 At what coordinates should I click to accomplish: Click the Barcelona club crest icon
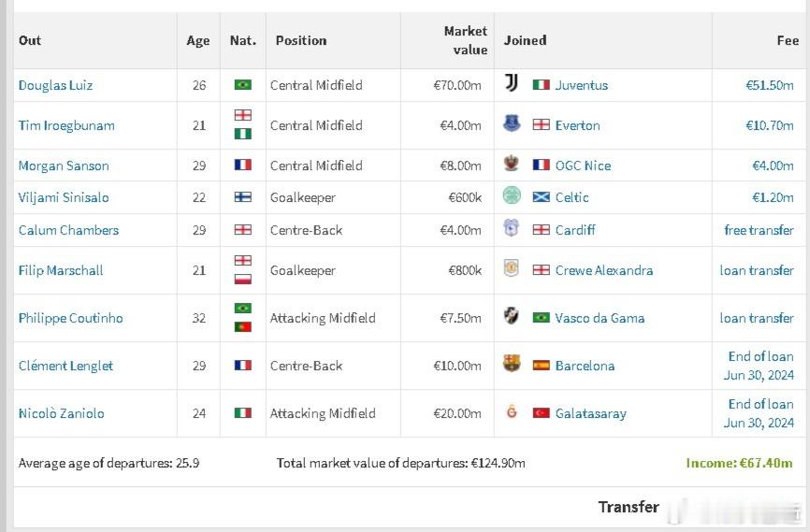pos(512,364)
